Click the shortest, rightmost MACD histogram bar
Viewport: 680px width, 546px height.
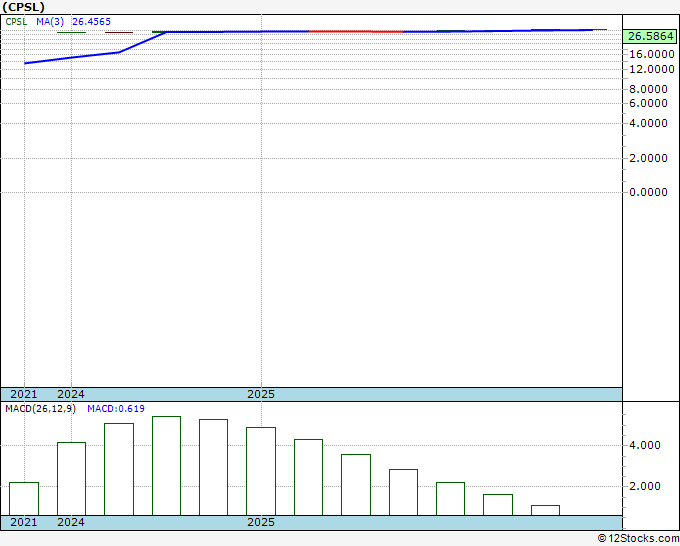click(x=546, y=510)
